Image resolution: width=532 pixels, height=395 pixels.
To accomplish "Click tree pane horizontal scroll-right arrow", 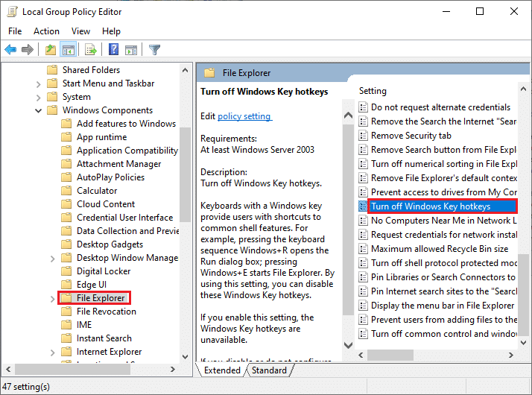I will click(173, 369).
